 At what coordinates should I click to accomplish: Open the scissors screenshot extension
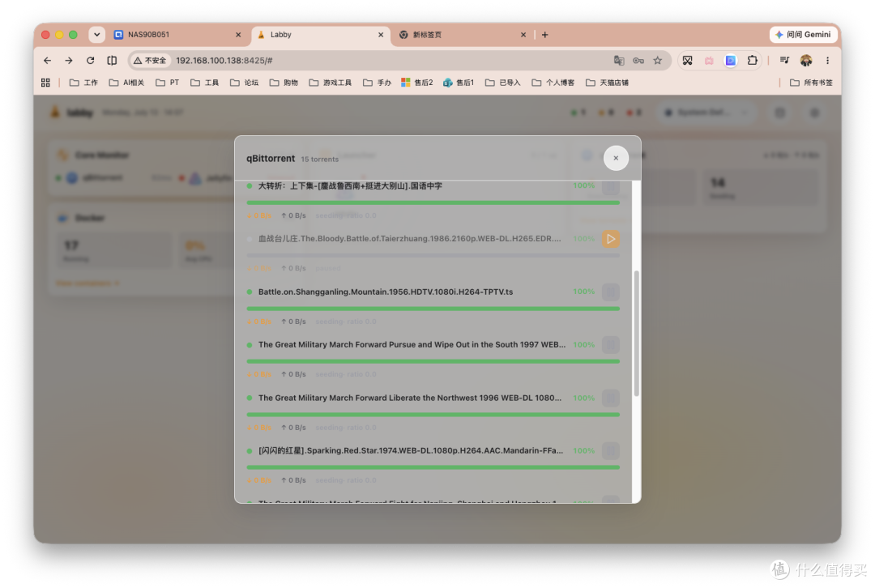pos(688,60)
